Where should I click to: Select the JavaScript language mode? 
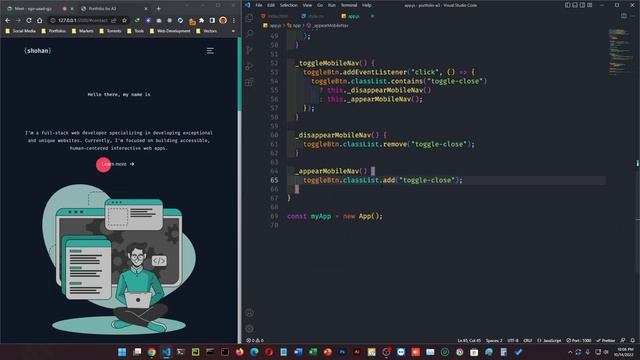549,340
